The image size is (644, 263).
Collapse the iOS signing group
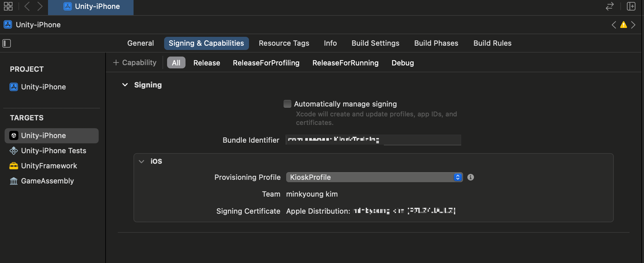pos(141,161)
